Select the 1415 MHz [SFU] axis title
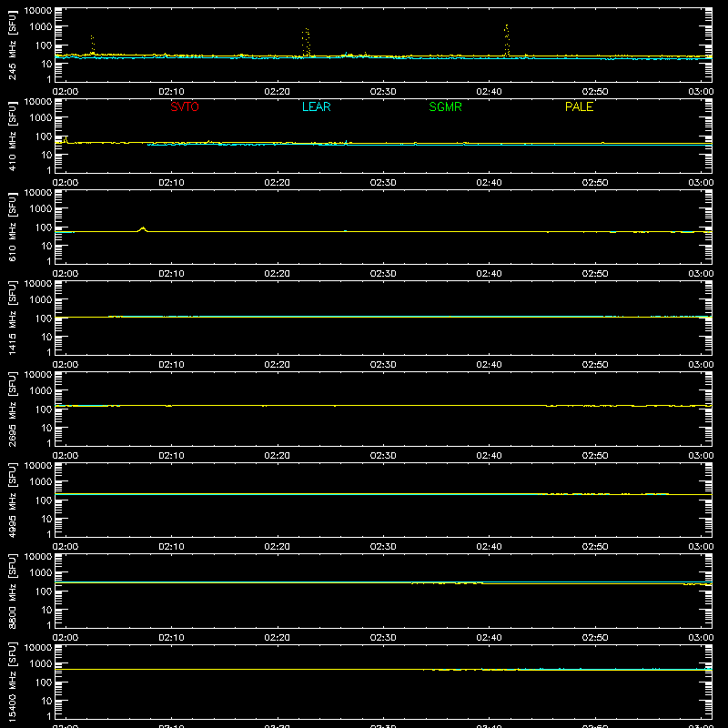The width and height of the screenshot is (728, 728). point(13,318)
